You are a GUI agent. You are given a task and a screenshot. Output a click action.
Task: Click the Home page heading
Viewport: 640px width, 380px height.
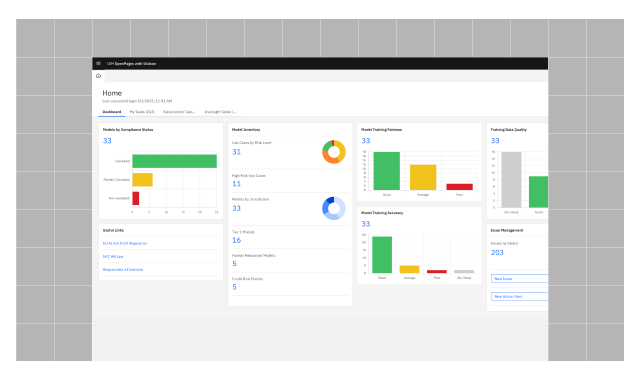point(112,93)
